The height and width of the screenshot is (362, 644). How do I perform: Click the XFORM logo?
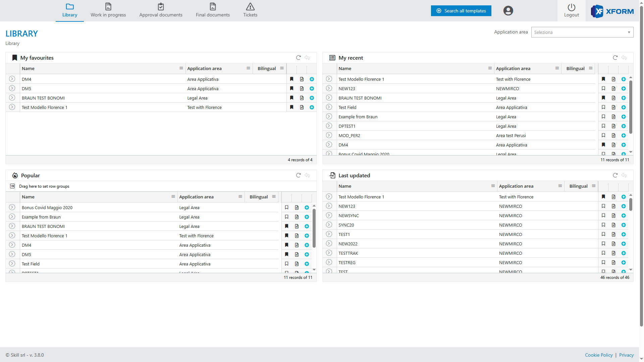(612, 11)
